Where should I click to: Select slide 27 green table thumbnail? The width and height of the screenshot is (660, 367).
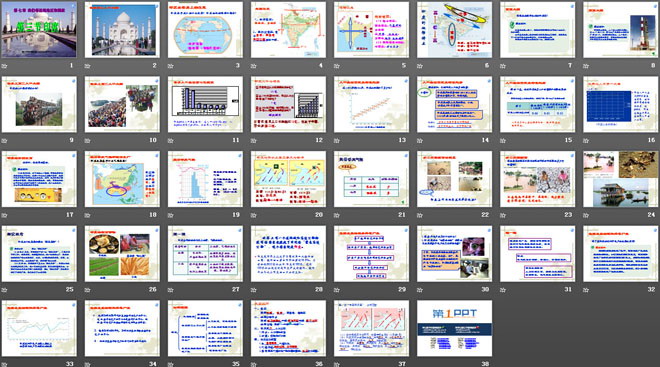pos(205,254)
